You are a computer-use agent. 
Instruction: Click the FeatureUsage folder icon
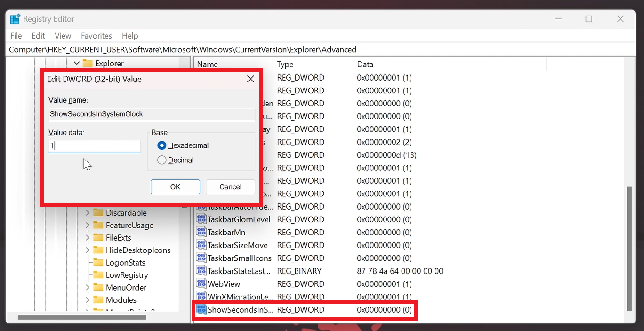[98, 225]
